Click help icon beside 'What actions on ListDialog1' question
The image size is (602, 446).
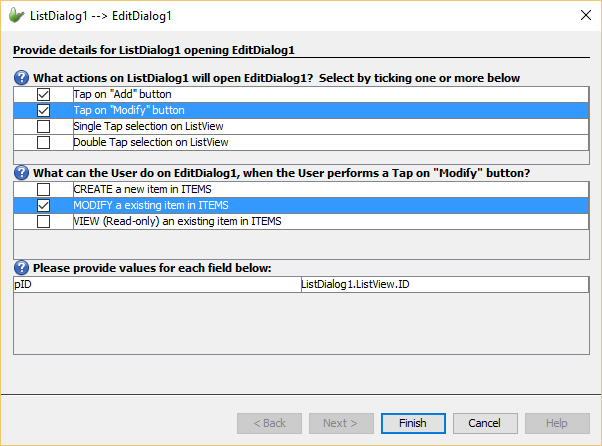[x=22, y=77]
